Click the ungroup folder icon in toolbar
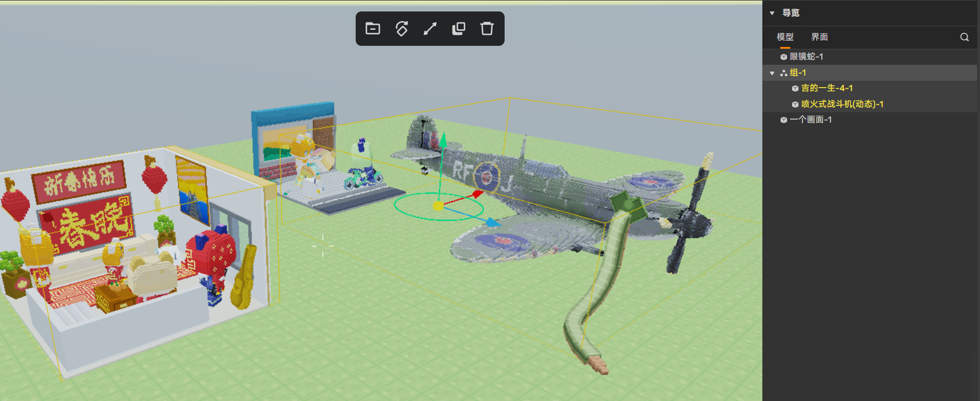This screenshot has height=401, width=980. click(373, 29)
